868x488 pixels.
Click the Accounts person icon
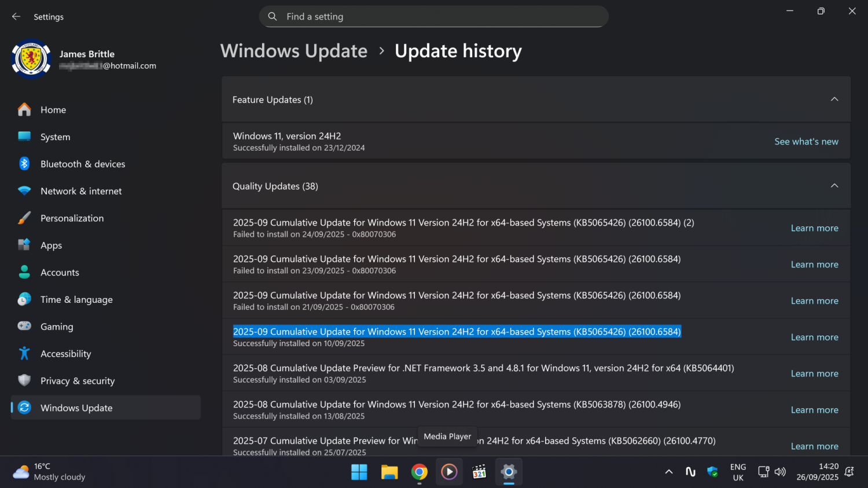click(24, 272)
